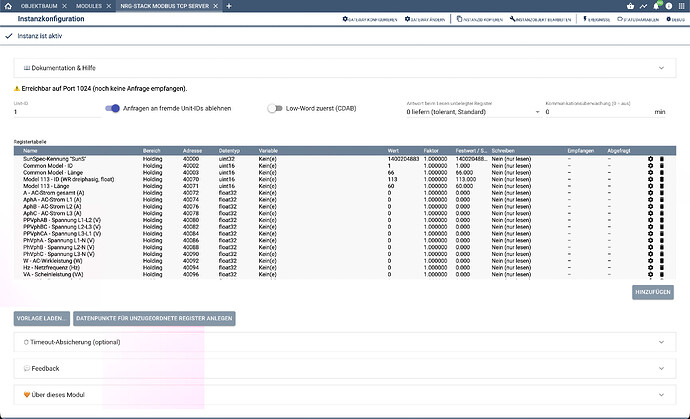690x419 pixels.
Task: Enable Low-Word zuerst (CDAB) switch
Action: pos(275,108)
